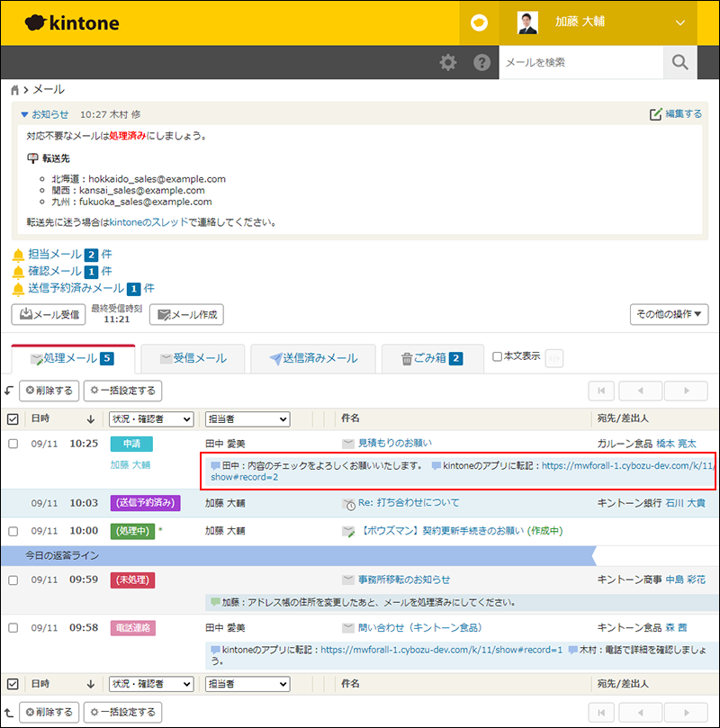Open the yellow notification icon in header
Screen dimensions: 720x728
[479, 23]
